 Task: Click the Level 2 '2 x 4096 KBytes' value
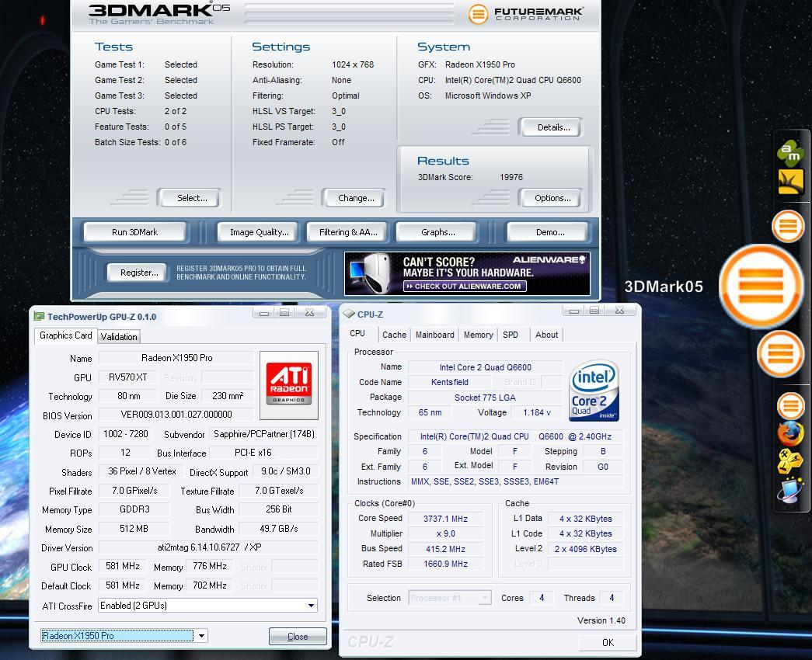pos(586,549)
